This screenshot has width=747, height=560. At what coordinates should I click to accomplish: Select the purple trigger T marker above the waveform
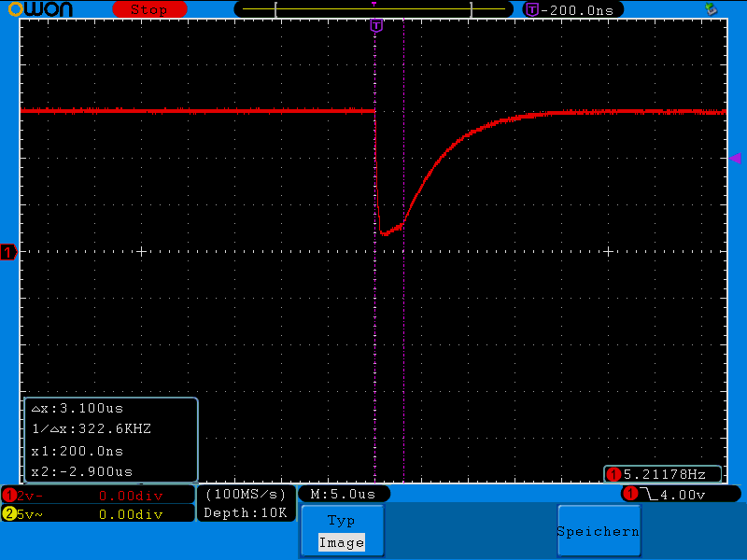(x=376, y=25)
